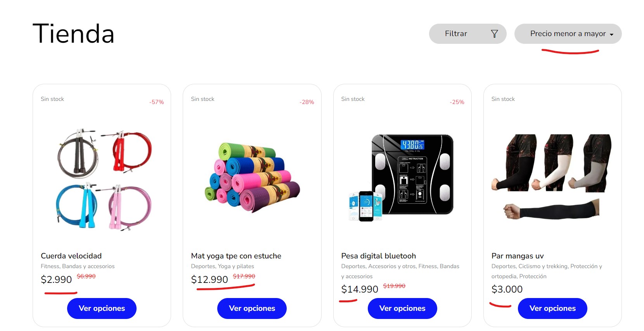Click the sort dropdown caret arrow
The image size is (644, 331).
pyautogui.click(x=612, y=35)
